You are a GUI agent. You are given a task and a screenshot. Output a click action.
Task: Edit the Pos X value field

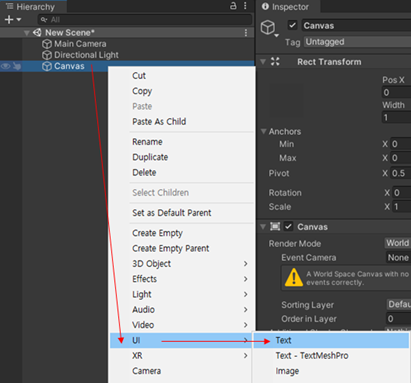tap(396, 92)
